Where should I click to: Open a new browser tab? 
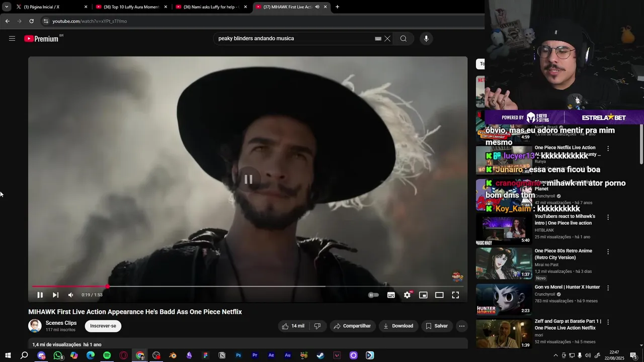click(x=337, y=7)
